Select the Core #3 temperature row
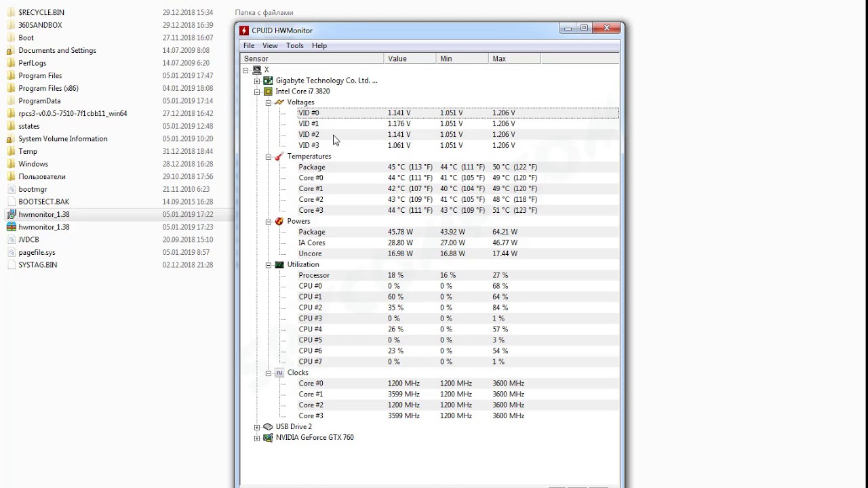Image resolution: width=868 pixels, height=488 pixels. click(x=458, y=210)
